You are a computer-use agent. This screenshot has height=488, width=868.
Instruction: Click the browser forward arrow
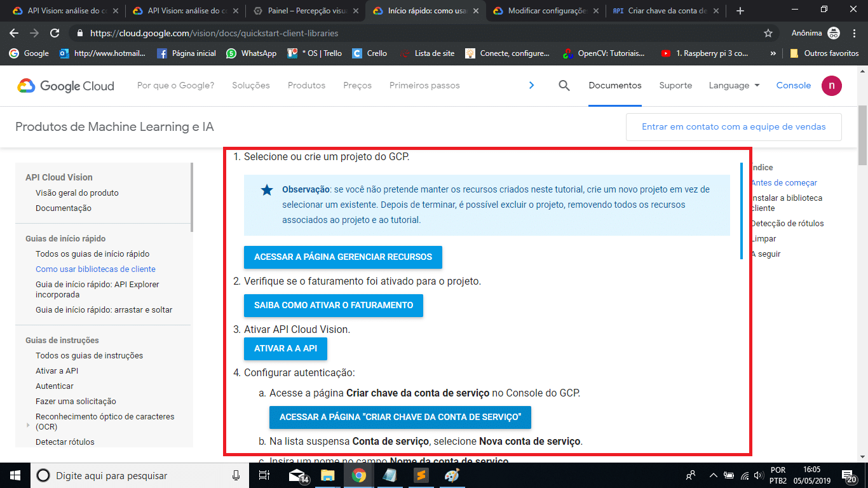point(34,33)
